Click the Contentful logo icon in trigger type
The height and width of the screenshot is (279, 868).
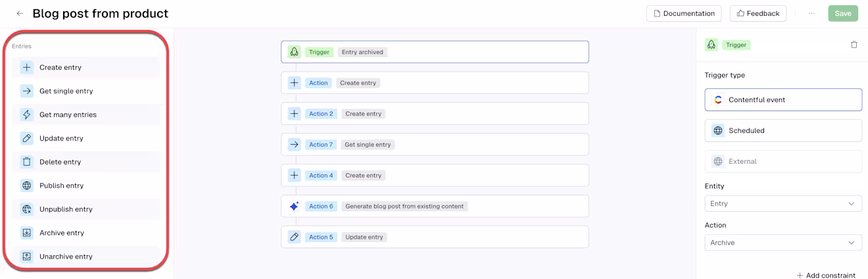click(x=718, y=100)
